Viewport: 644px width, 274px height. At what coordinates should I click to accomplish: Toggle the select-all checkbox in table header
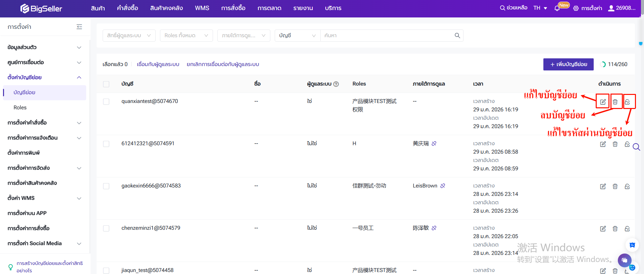point(106,84)
